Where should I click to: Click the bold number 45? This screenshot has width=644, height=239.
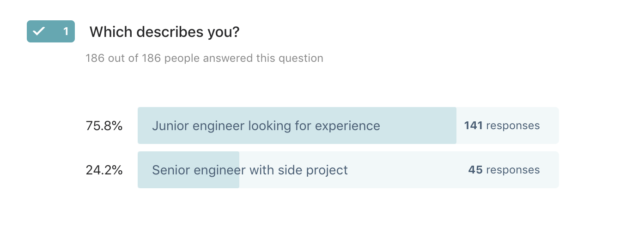point(475,170)
